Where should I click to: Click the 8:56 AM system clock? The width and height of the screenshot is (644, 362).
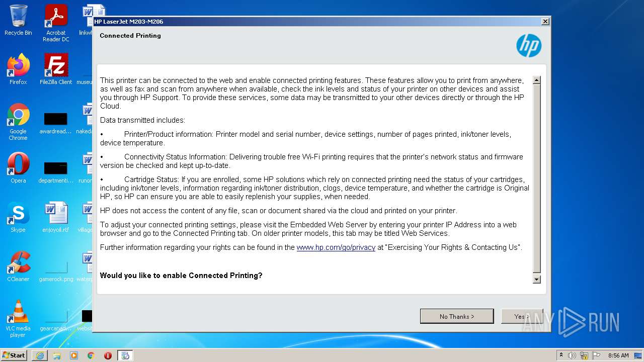pyautogui.click(x=618, y=355)
